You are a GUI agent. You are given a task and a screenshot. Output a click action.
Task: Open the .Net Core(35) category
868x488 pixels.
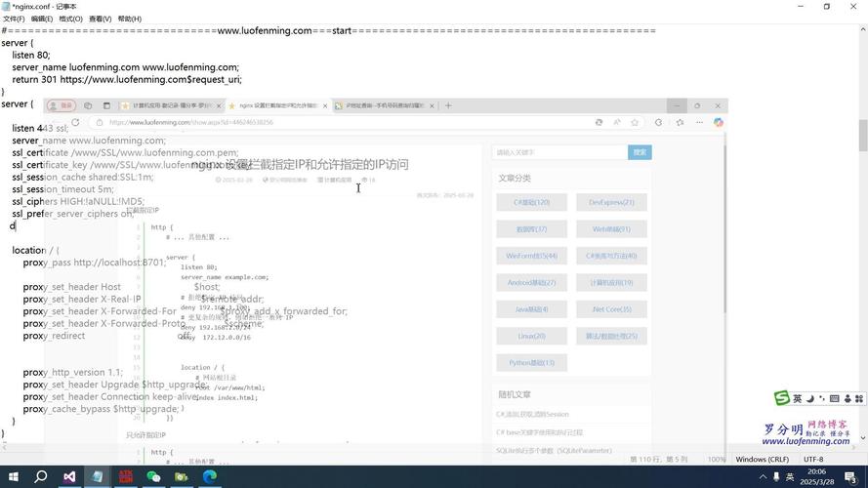click(611, 309)
